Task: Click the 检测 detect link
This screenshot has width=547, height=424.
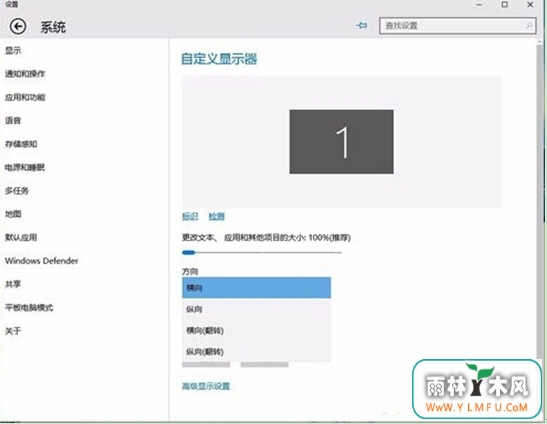Action: (217, 216)
